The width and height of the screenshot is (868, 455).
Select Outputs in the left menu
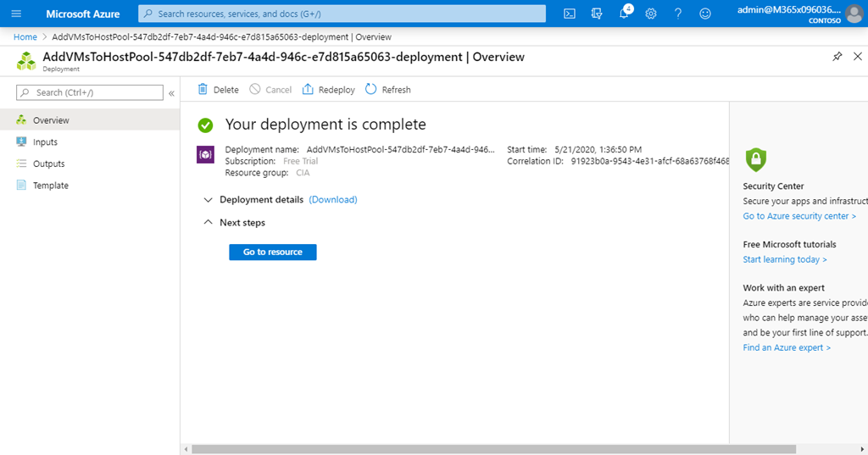(x=48, y=164)
